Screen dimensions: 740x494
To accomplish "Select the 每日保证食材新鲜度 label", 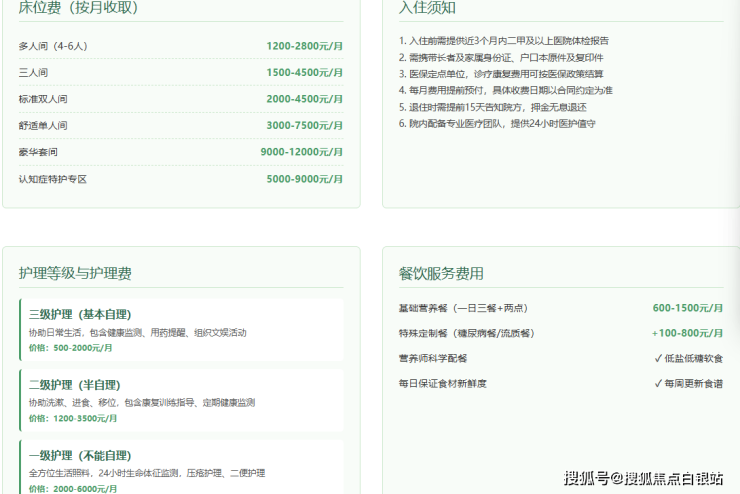I will 443,384.
